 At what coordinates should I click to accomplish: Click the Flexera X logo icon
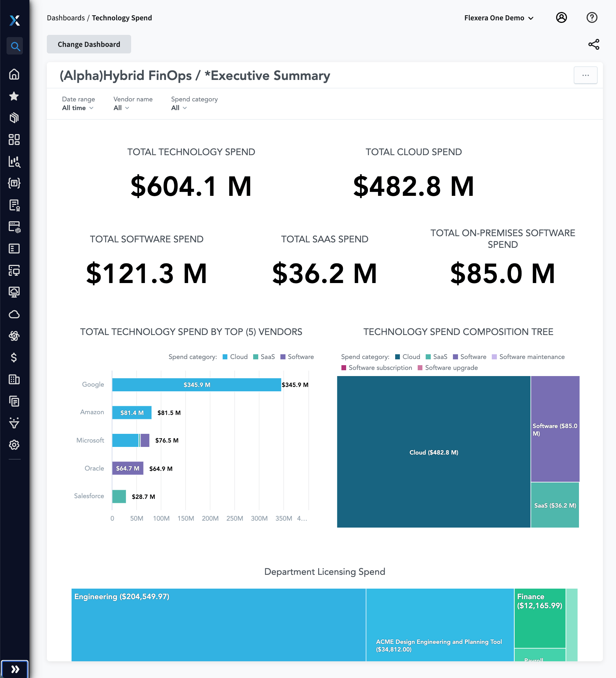pyautogui.click(x=15, y=20)
